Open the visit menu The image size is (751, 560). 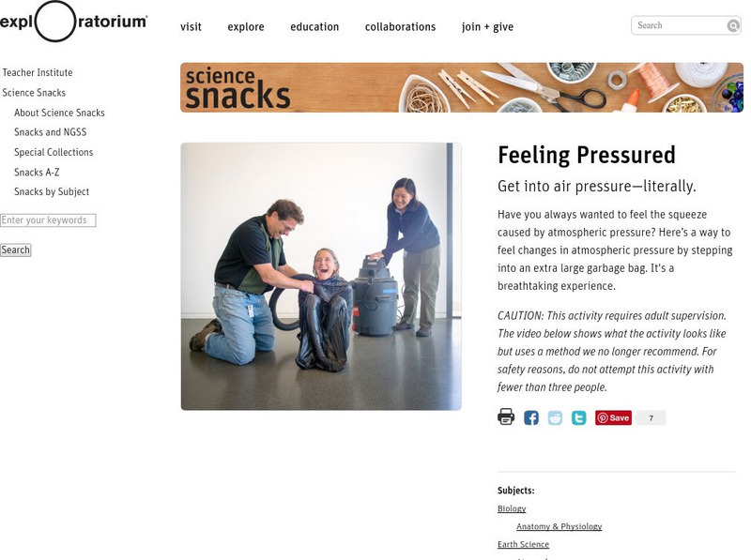point(191,27)
